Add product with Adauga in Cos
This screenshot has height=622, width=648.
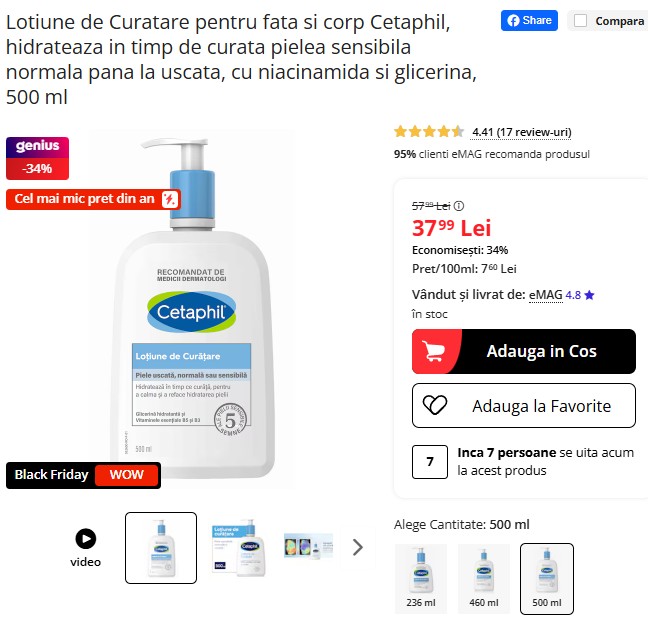[524, 351]
